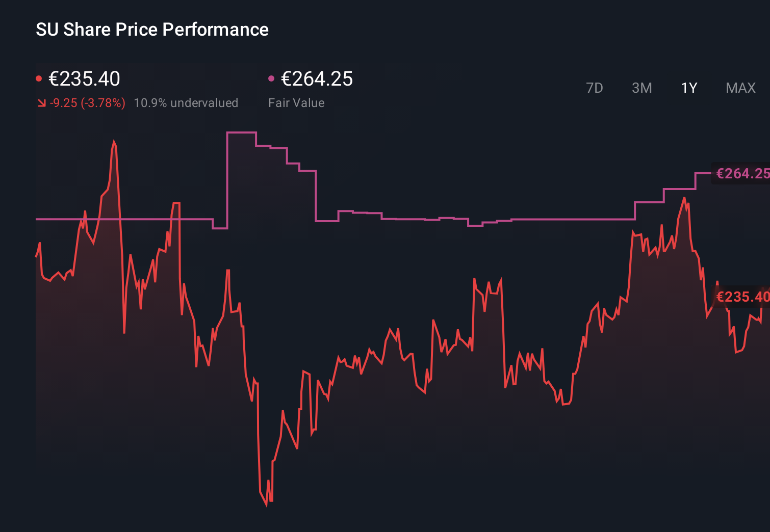
Task: Open the €235.40 current price detail
Action: 84,79
